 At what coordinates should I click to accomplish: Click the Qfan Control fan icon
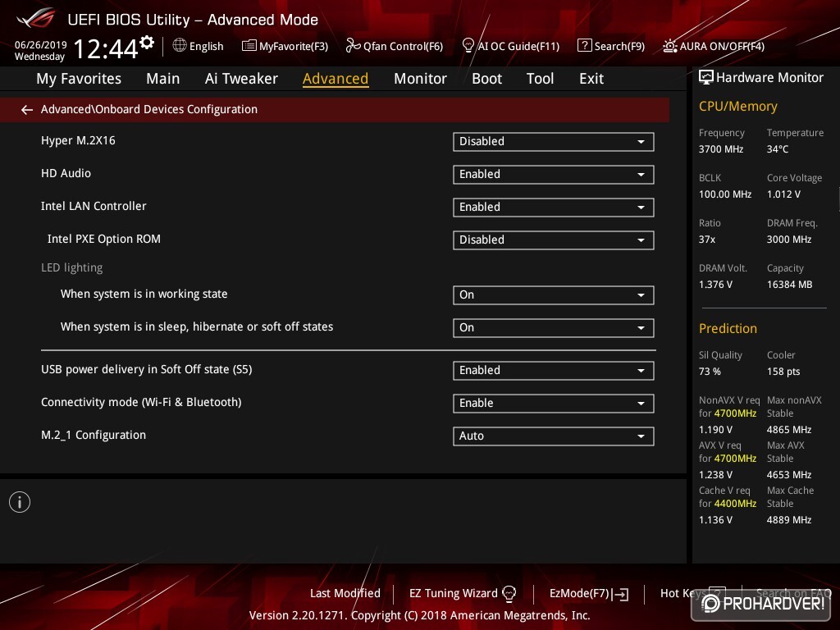point(353,46)
